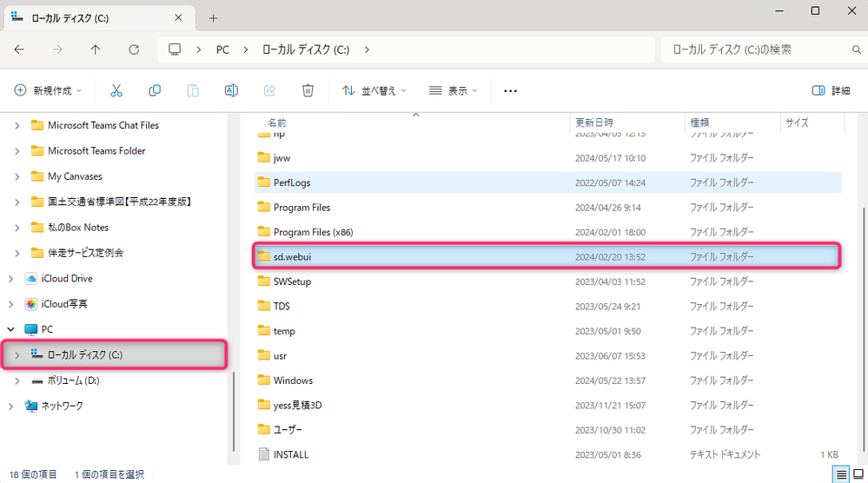Viewport: 868px width, 483px height.
Task: Go up one folder level
Action: 96,50
